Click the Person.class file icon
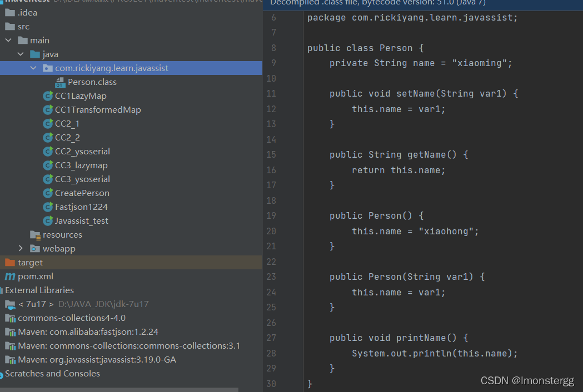The image size is (583, 392). tap(60, 82)
